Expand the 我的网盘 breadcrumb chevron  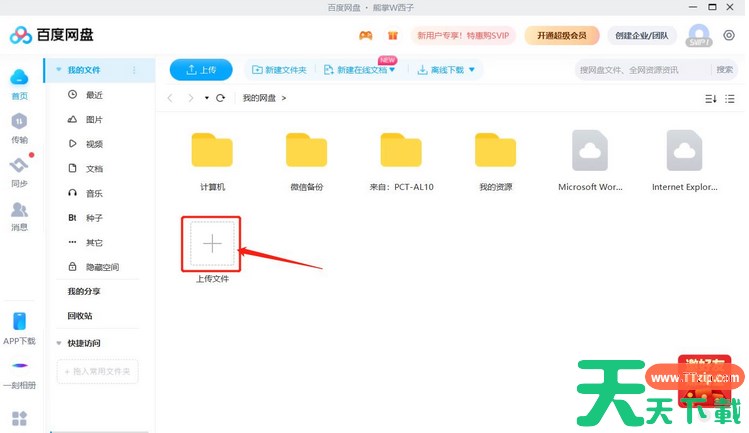pos(284,98)
